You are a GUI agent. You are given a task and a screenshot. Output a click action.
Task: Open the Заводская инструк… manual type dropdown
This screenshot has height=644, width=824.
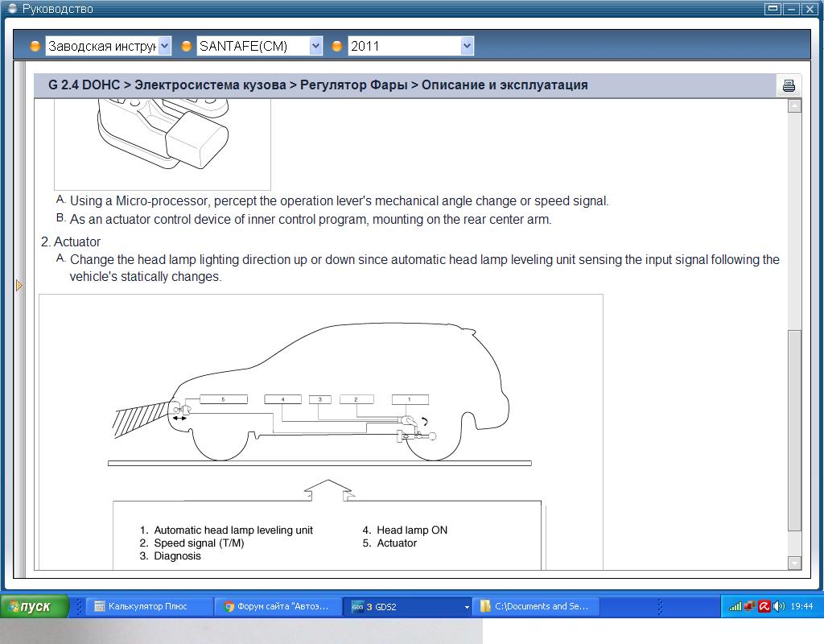109,46
